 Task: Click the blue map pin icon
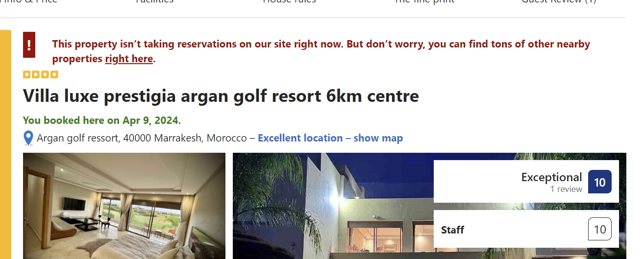coord(28,139)
